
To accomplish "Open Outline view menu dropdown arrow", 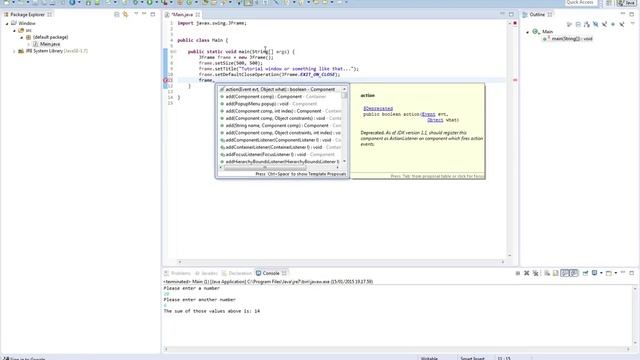I will point(632,24).
